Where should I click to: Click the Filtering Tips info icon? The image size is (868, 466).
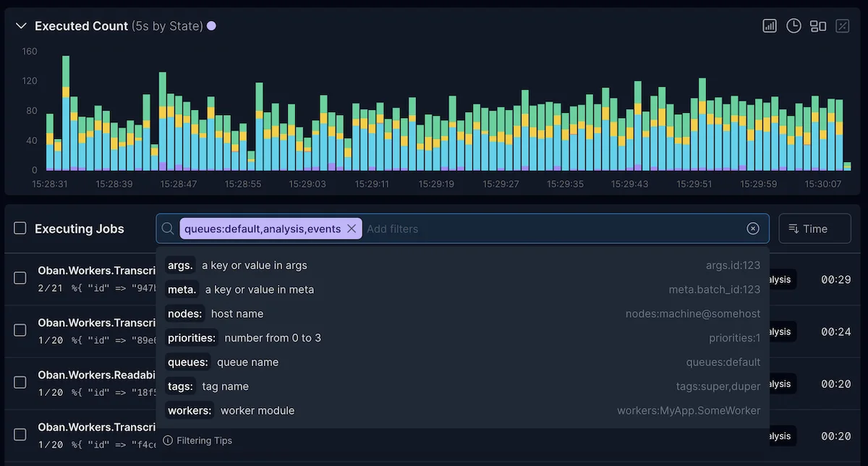[169, 440]
